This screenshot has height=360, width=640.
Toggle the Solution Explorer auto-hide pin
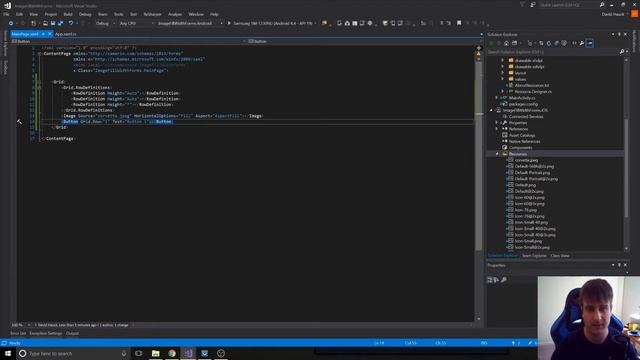pos(619,34)
